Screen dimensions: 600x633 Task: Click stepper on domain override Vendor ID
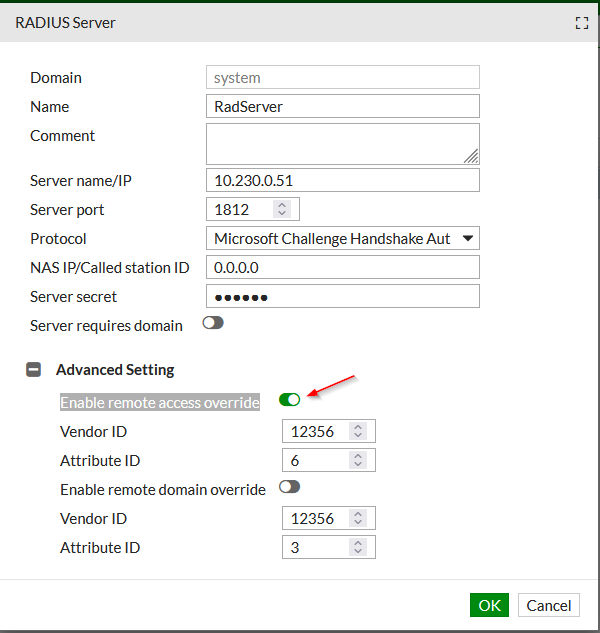click(x=358, y=519)
